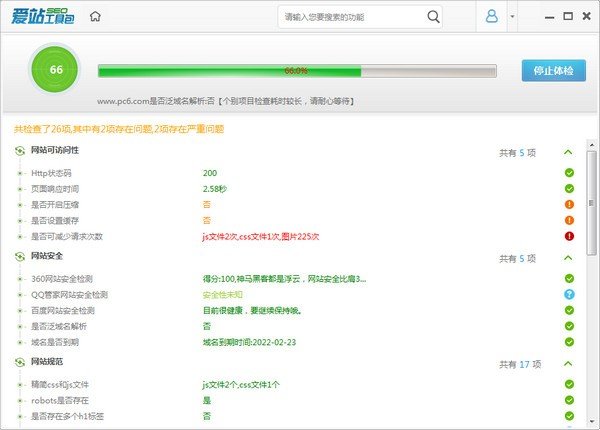Click green check icon for 域名是否到期
Viewport: 600px width, 430px height.
click(569, 342)
